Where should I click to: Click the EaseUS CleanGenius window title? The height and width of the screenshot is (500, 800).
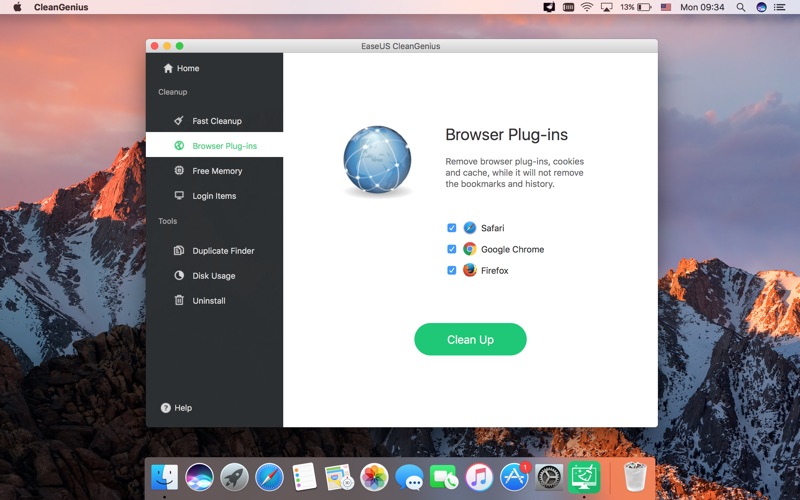coord(401,46)
